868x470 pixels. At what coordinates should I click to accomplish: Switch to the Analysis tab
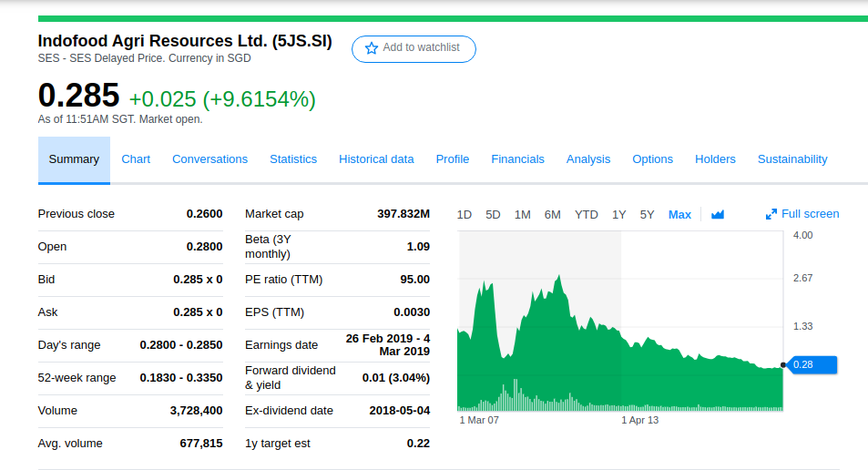[x=587, y=159]
